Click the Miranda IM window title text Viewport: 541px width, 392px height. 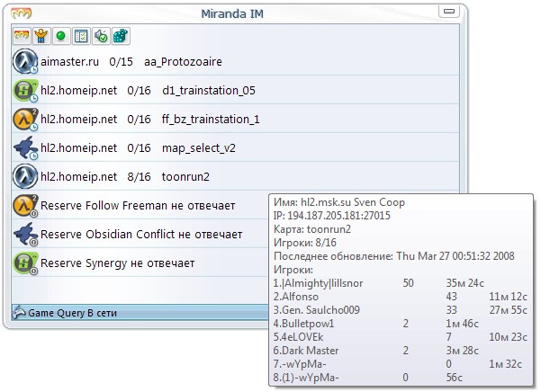(232, 13)
